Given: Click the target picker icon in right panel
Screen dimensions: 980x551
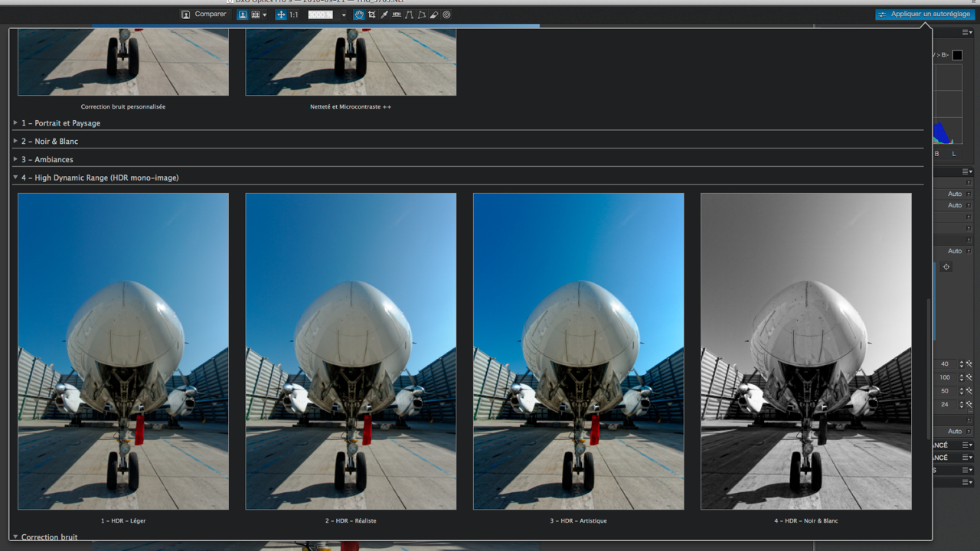Looking at the screenshot, I should 946,267.
